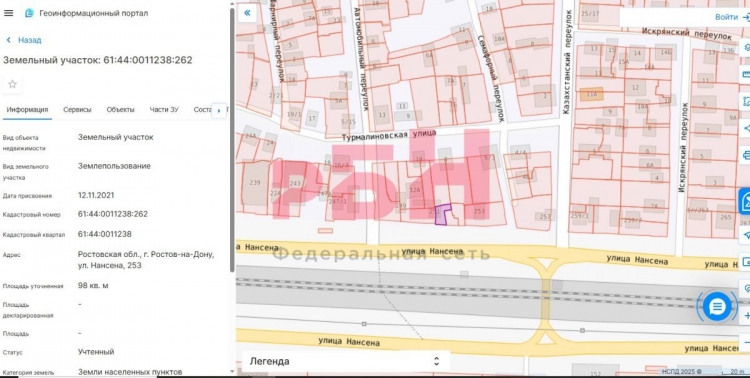
Task: Click the Войти login link
Action: (x=726, y=17)
